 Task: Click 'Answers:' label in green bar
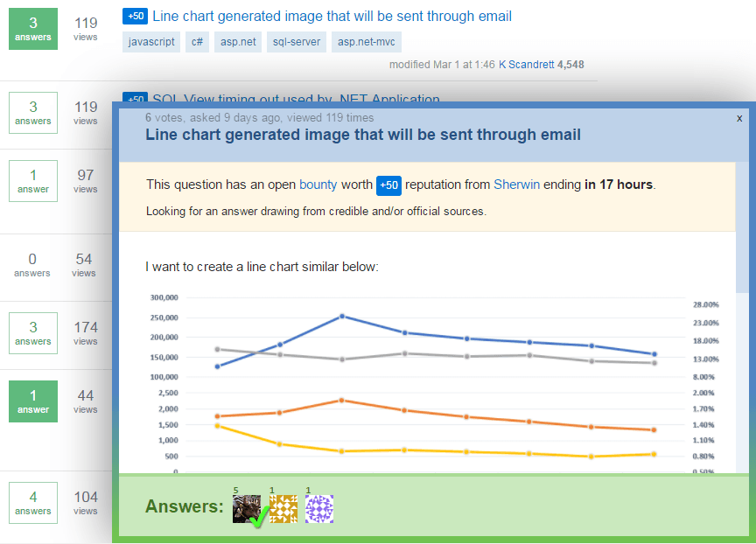pyautogui.click(x=185, y=506)
